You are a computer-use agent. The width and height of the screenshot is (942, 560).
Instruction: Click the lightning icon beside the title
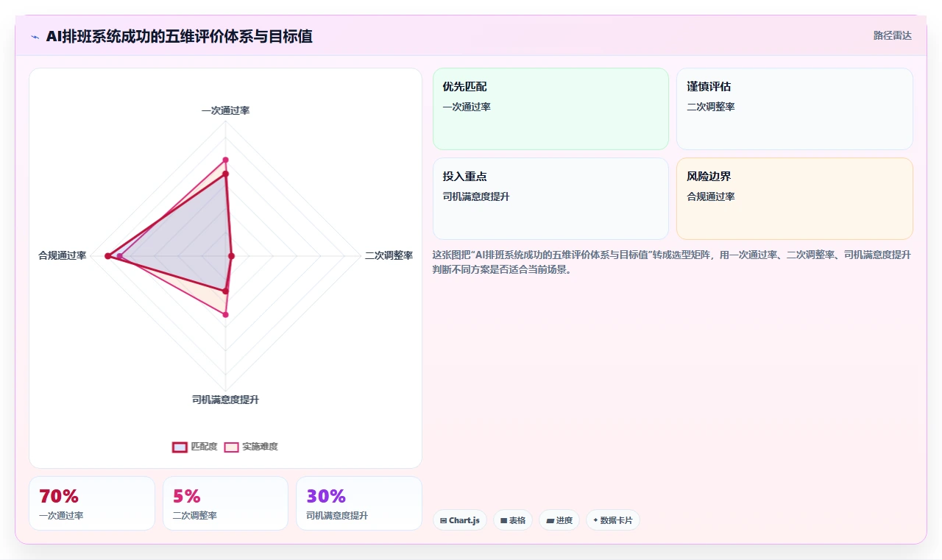click(35, 37)
